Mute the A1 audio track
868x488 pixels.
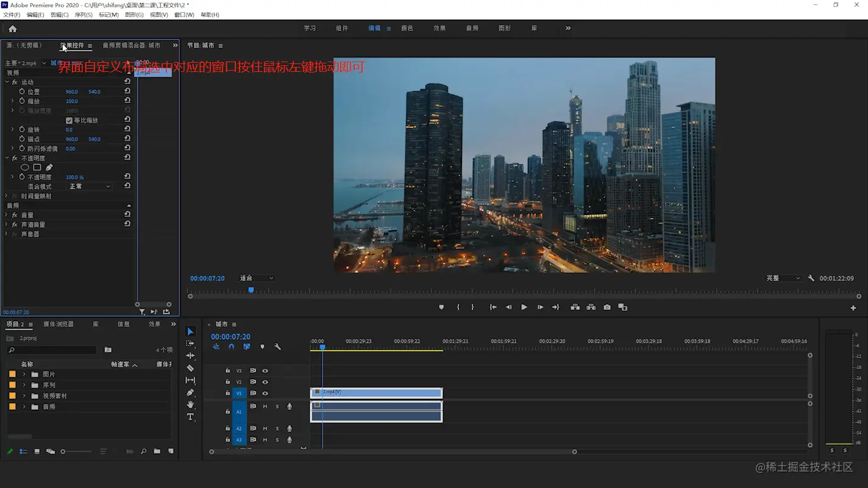[x=265, y=406]
